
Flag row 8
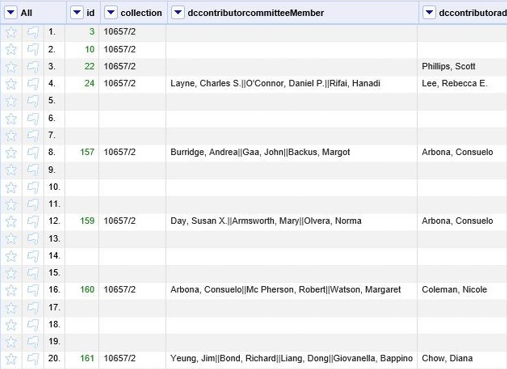click(x=33, y=153)
